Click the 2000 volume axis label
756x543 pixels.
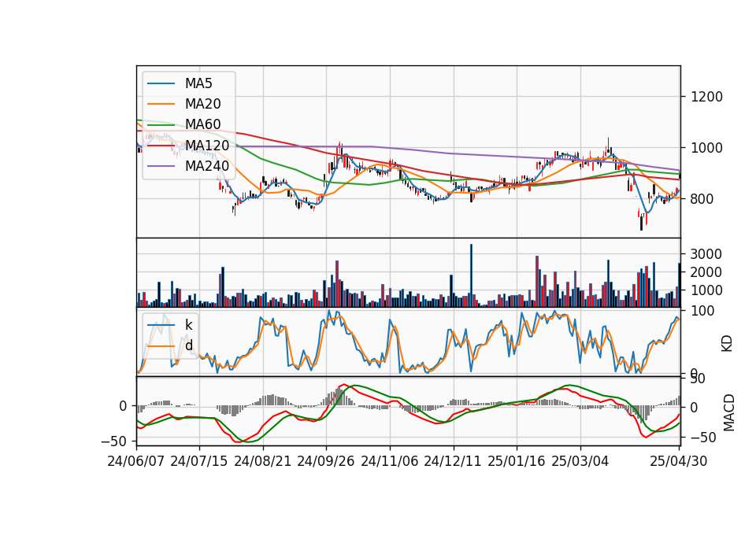tap(706, 272)
